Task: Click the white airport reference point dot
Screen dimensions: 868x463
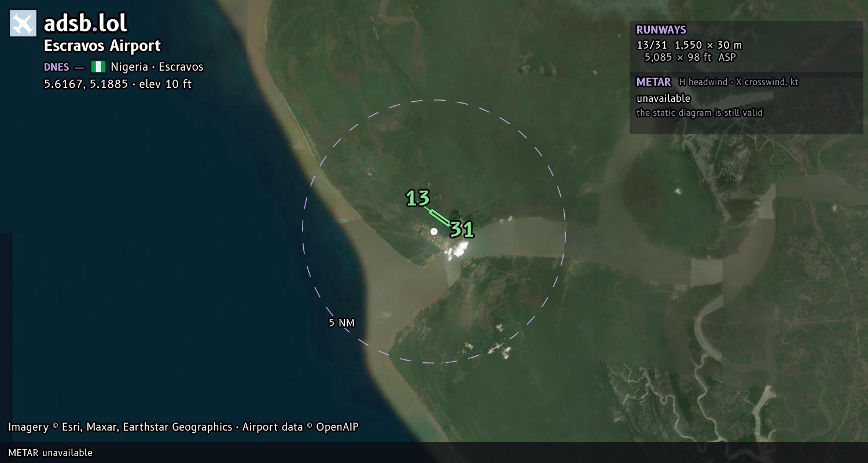Action: (434, 231)
